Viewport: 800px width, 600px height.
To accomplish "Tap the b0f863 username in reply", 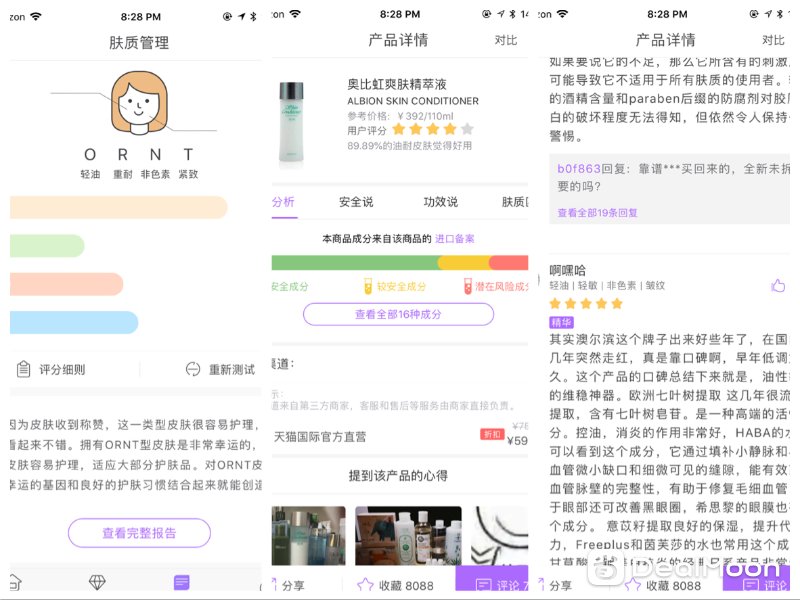I will click(x=579, y=169).
